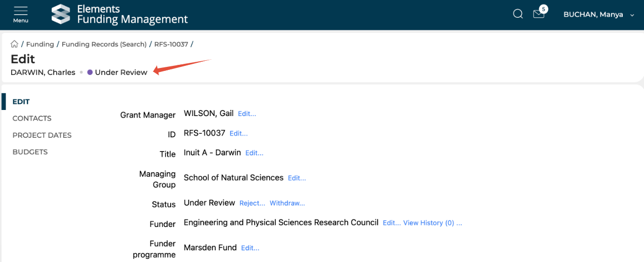Image resolution: width=644 pixels, height=262 pixels.
Task: Open Funding Records (Search) breadcrumb
Action: pos(104,44)
